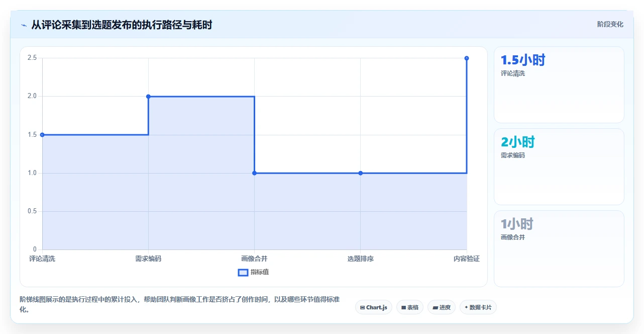This screenshot has width=644, height=334.
Task: Click the 进度 tag
Action: [x=442, y=307]
